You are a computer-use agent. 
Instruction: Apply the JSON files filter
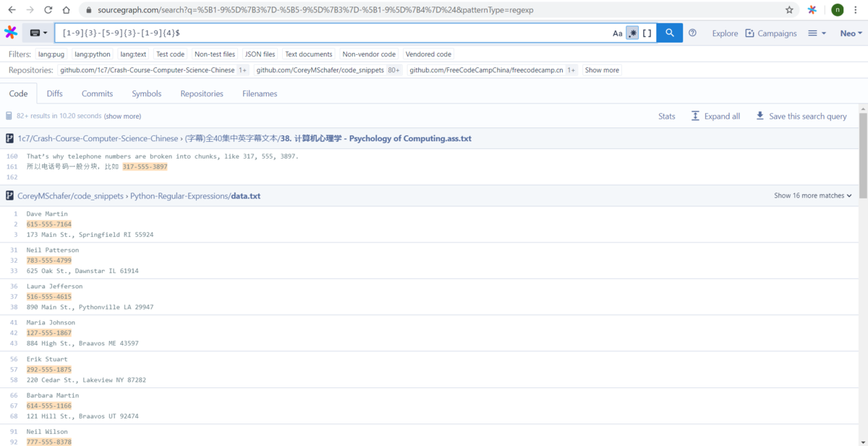pyautogui.click(x=260, y=54)
